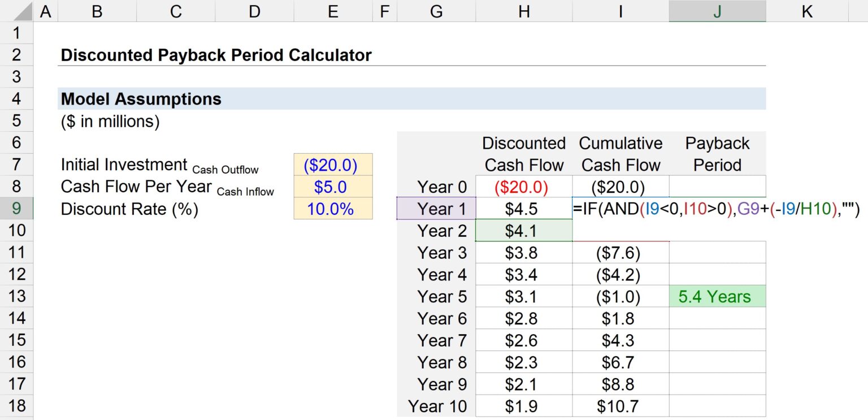The width and height of the screenshot is (868, 420).
Task: Select the Discount Rate cell showing 10.0%
Action: pos(333,209)
